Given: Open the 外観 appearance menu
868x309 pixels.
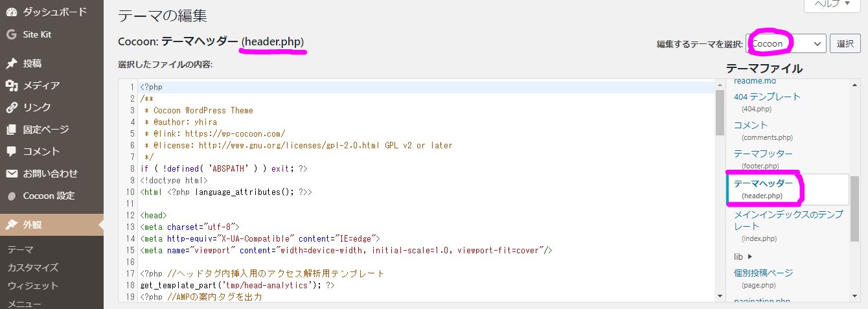Looking at the screenshot, I should pos(32,225).
